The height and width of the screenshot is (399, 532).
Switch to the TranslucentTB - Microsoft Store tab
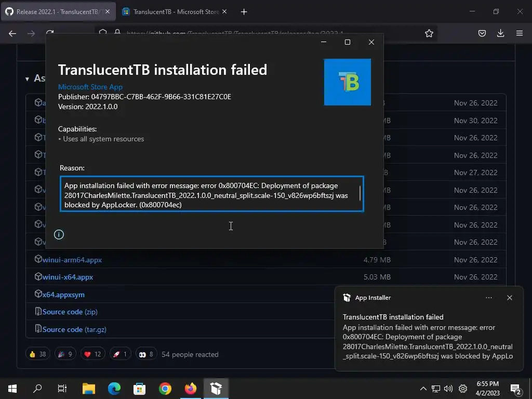click(x=175, y=11)
